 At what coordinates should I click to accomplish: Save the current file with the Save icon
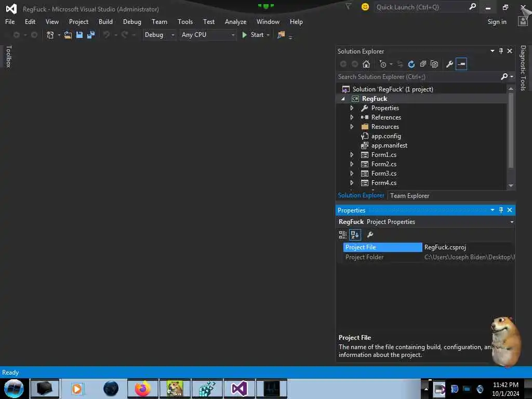click(79, 35)
